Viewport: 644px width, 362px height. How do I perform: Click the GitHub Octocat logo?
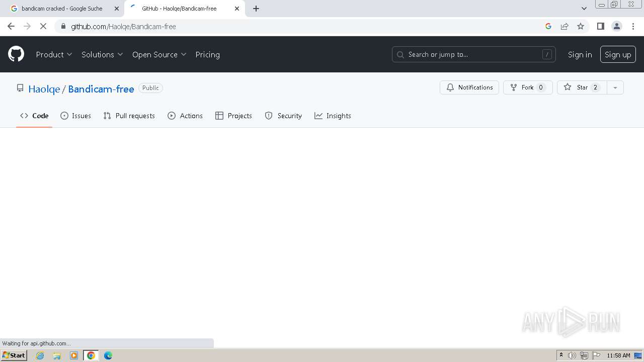coord(16,54)
